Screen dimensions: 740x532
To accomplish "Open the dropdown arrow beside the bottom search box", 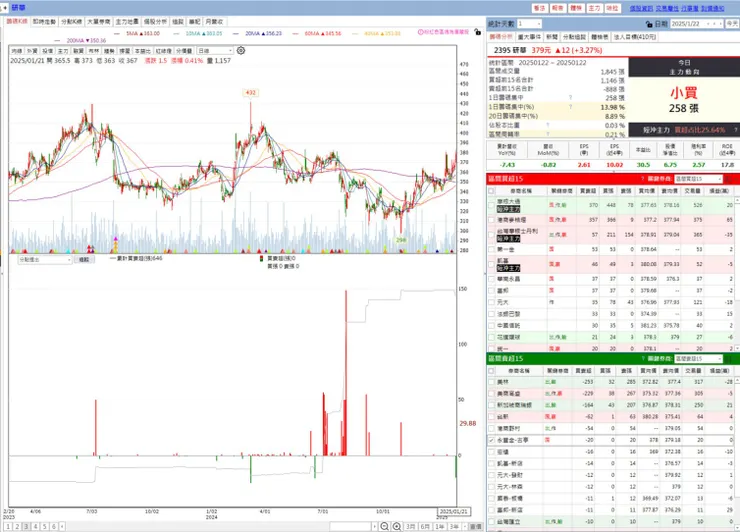I will point(375,526).
